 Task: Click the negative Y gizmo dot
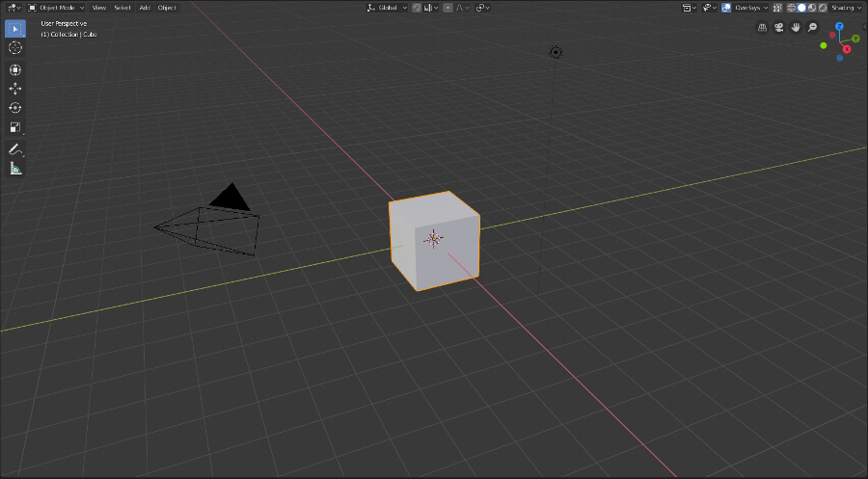(824, 45)
